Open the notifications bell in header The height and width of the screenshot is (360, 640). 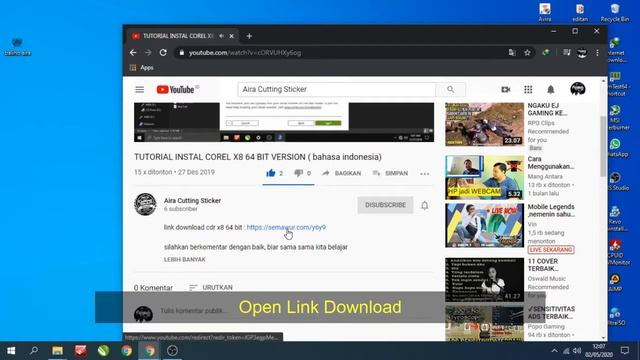click(551, 89)
